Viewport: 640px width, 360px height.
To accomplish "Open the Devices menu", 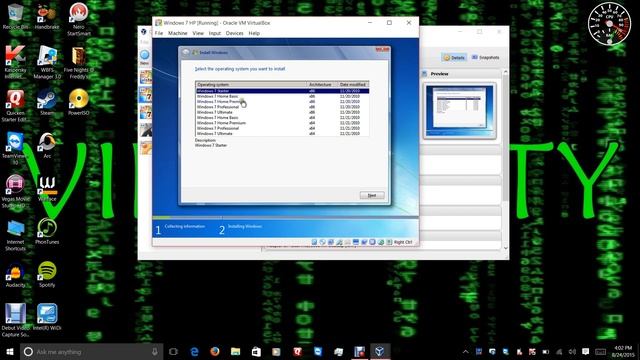I will pos(235,33).
